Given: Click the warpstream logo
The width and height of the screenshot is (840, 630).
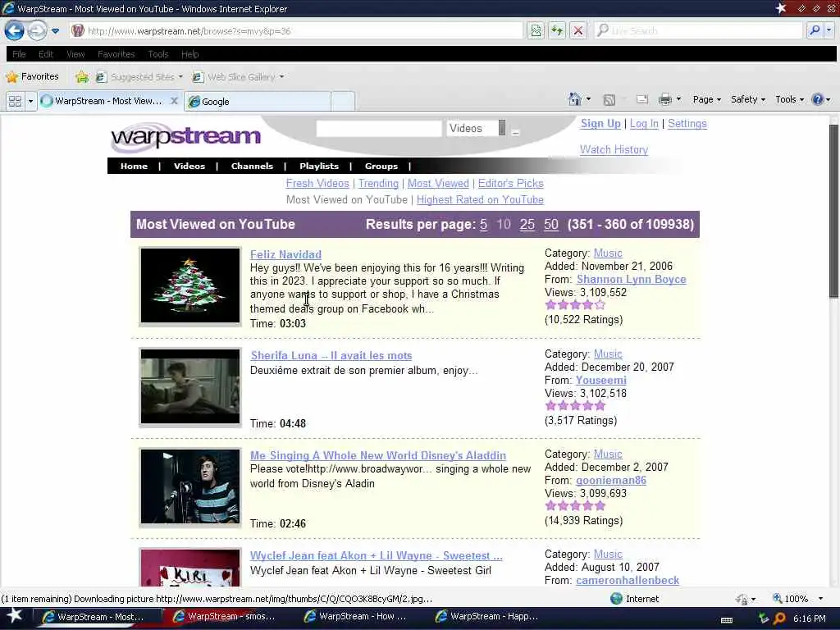Looking at the screenshot, I should [x=185, y=137].
